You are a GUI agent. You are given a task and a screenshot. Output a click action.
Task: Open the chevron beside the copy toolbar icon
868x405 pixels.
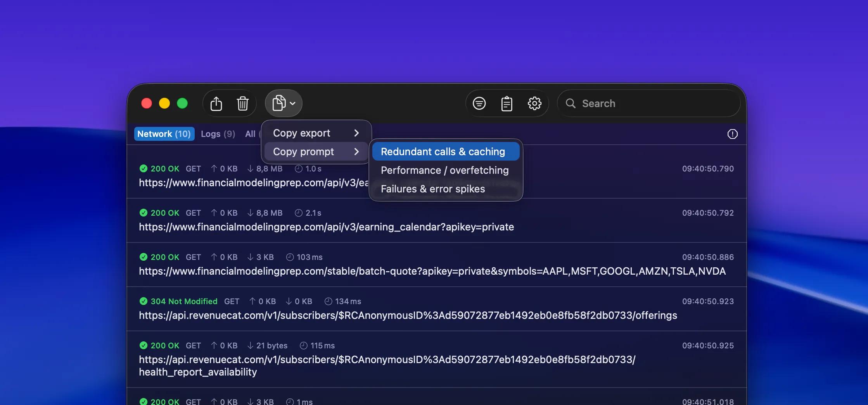coord(293,104)
